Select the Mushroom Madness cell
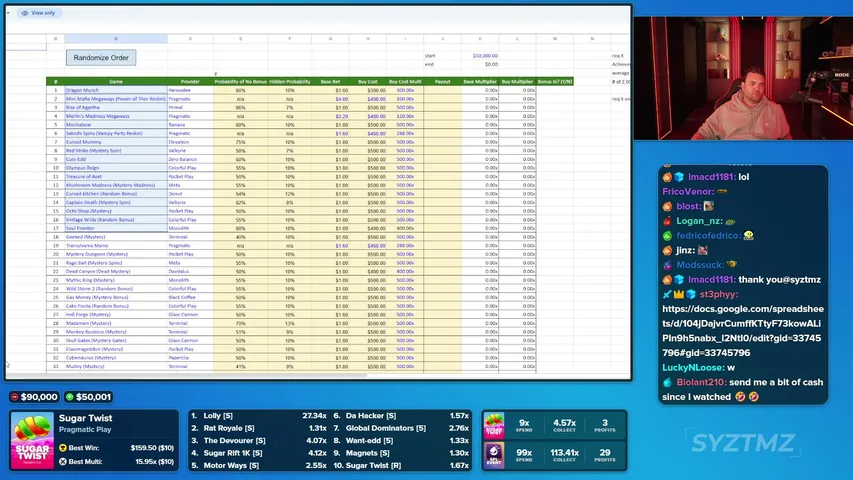 tap(116, 185)
